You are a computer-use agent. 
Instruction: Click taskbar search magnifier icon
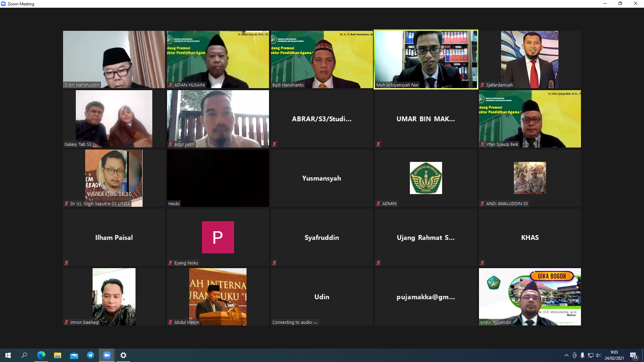click(24, 355)
